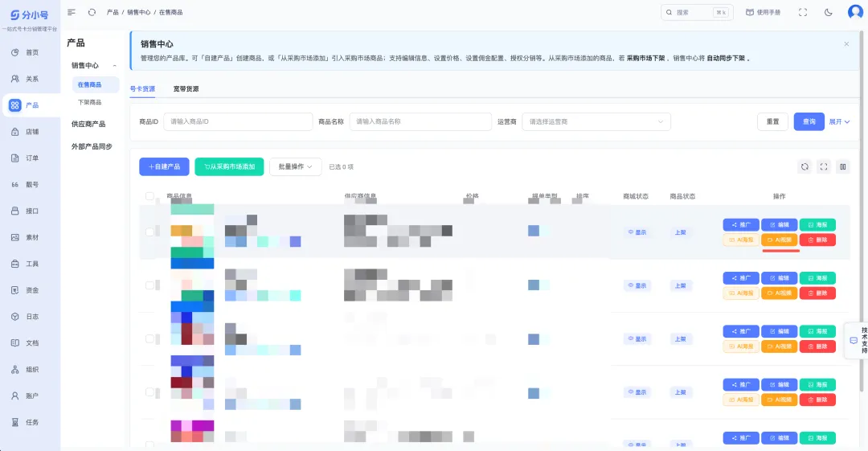The image size is (868, 451).
Task: Open the 订单 section
Action: point(31,158)
